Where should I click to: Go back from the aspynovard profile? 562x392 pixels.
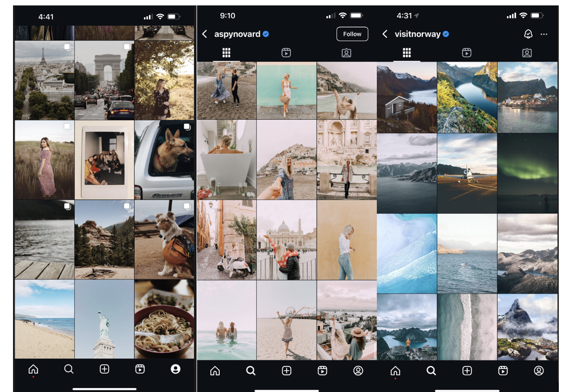click(205, 34)
